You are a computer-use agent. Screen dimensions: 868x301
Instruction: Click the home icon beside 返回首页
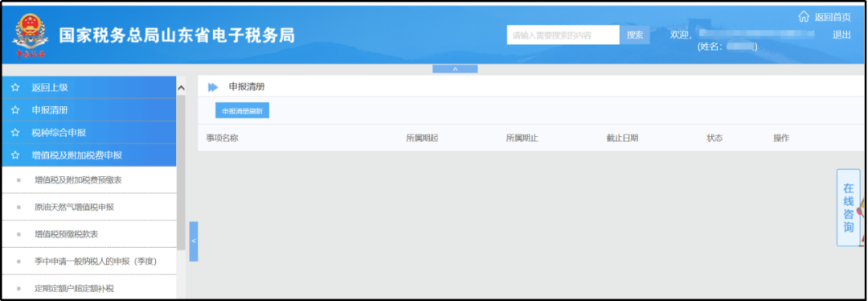804,17
